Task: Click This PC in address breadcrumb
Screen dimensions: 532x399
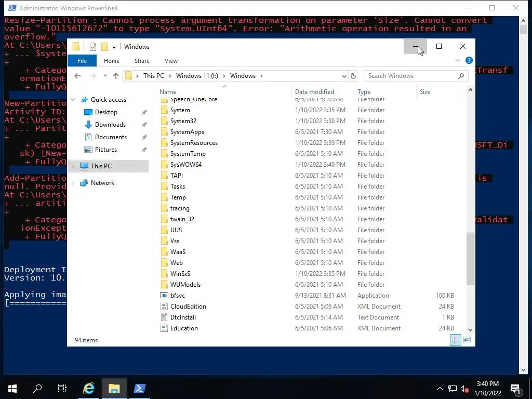Action: (x=153, y=76)
